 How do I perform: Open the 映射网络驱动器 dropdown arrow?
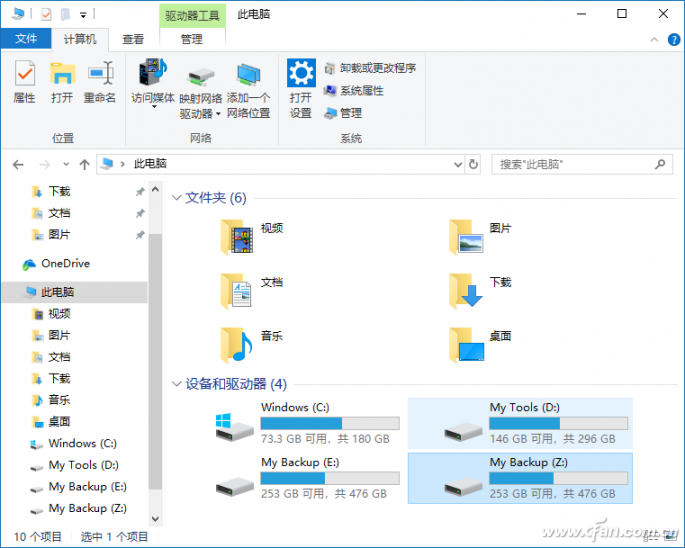point(218,114)
